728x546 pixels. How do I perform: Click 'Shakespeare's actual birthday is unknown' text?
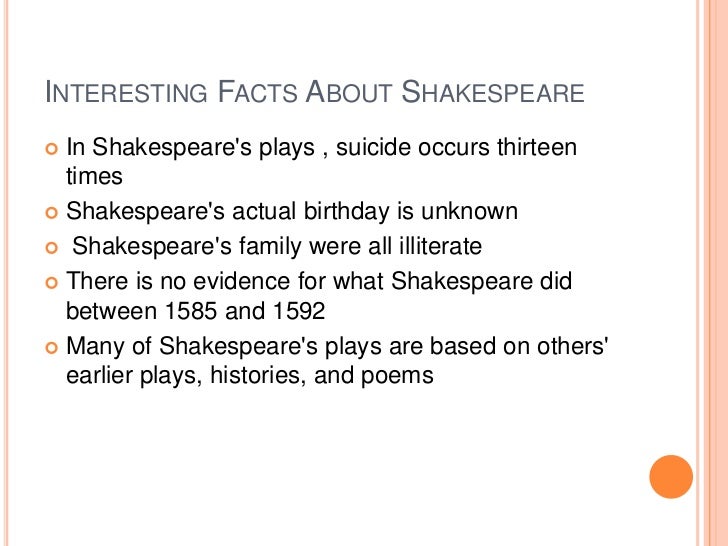click(292, 212)
